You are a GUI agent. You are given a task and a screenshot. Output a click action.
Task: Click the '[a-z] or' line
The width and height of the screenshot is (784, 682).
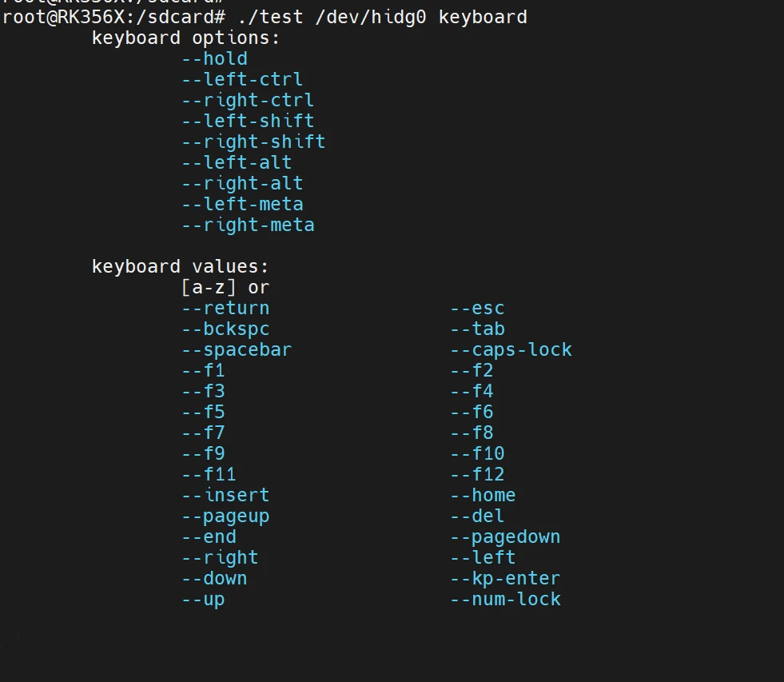click(x=225, y=288)
